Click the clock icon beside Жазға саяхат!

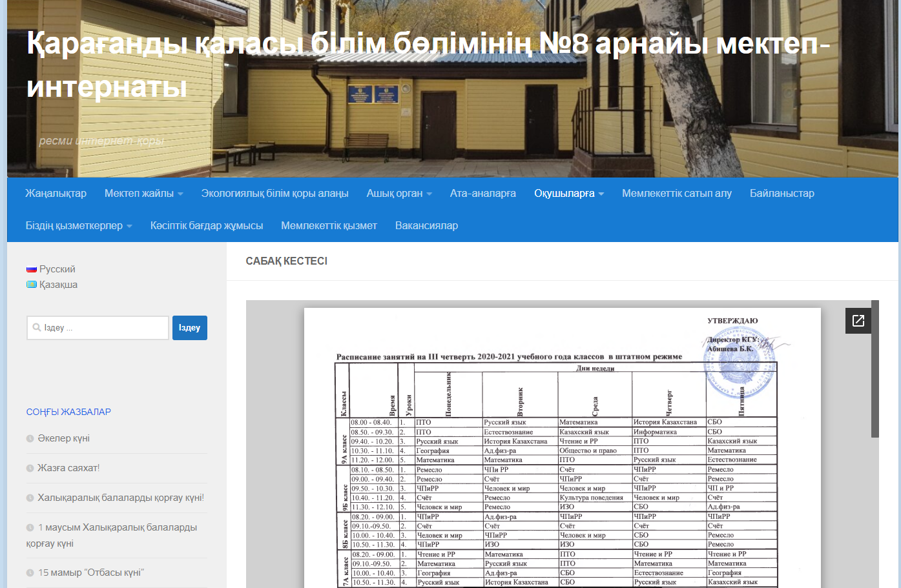(30, 469)
